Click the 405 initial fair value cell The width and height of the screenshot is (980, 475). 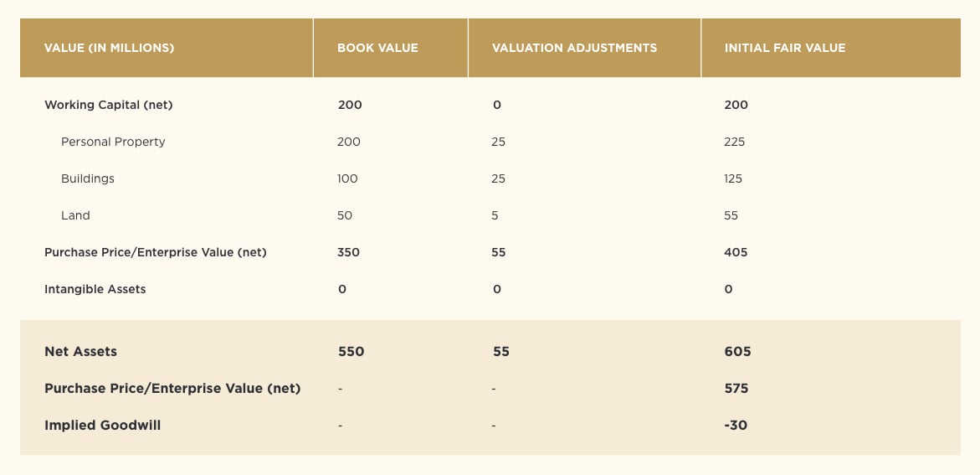pyautogui.click(x=736, y=253)
